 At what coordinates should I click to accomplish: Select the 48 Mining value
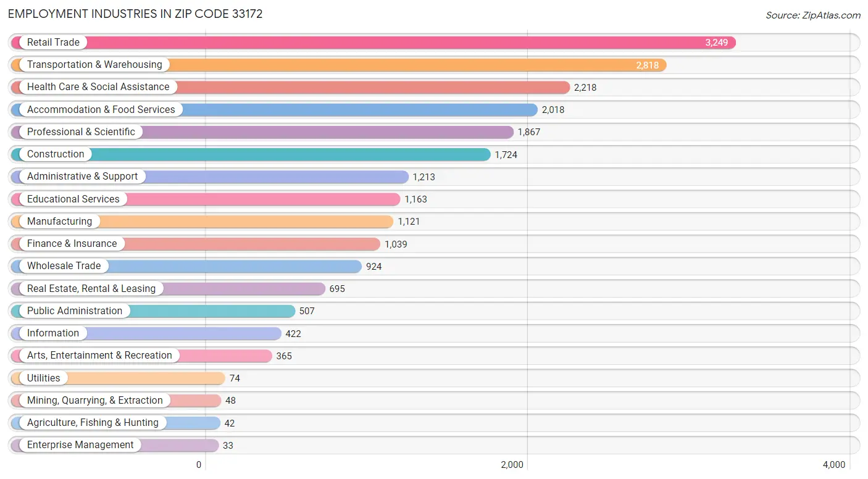coord(230,401)
